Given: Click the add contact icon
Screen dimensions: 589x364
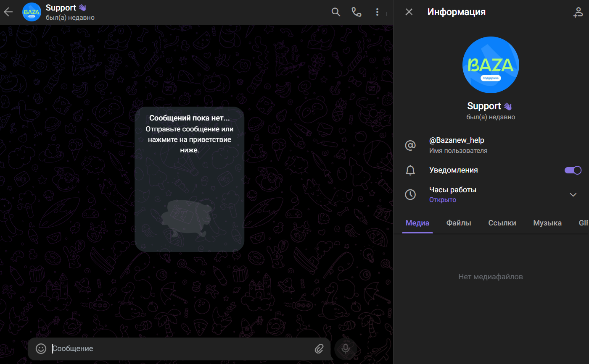Looking at the screenshot, I should [578, 13].
